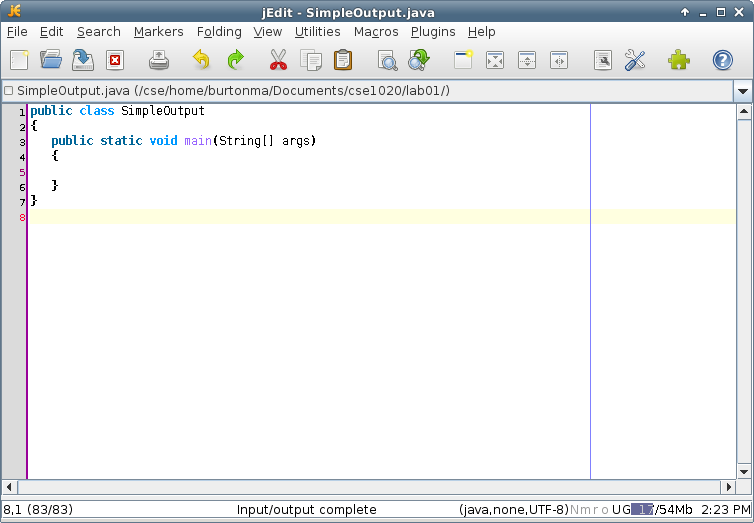This screenshot has height=523, width=754.
Task: Click the shade window up-arrow button
Action: (x=685, y=12)
